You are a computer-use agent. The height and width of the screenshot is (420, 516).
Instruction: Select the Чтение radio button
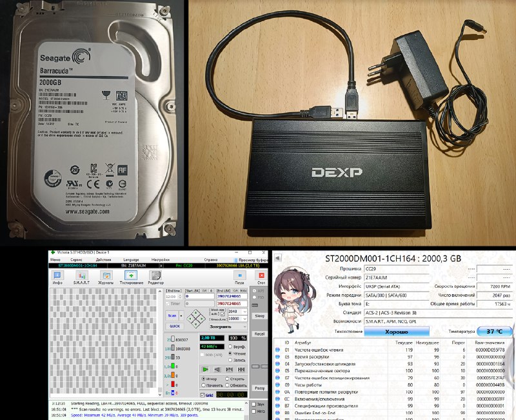pos(230,353)
